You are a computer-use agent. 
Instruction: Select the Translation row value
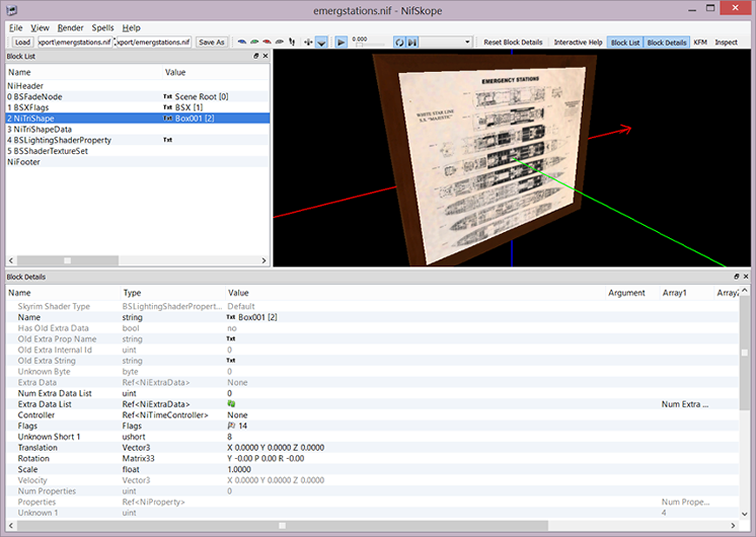tap(275, 447)
